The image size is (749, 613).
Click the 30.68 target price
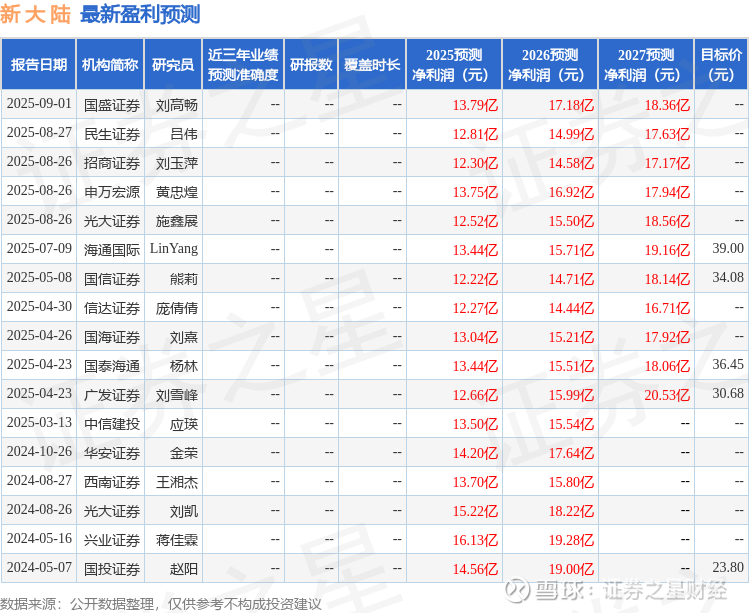pyautogui.click(x=728, y=394)
